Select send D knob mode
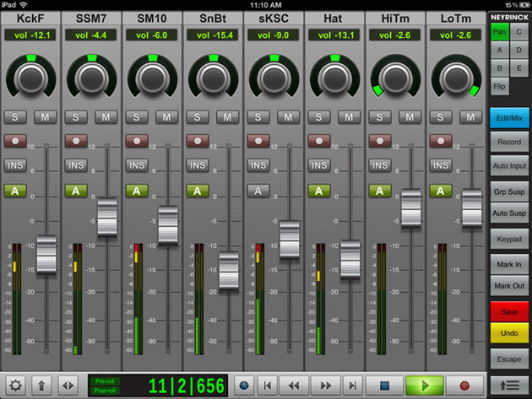532x399 pixels. 519,50
